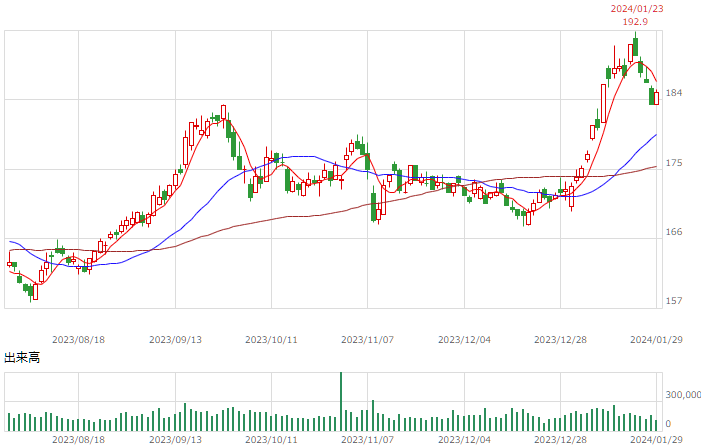Click the 157 price axis label
The width and height of the screenshot is (701, 445).
[x=674, y=301]
